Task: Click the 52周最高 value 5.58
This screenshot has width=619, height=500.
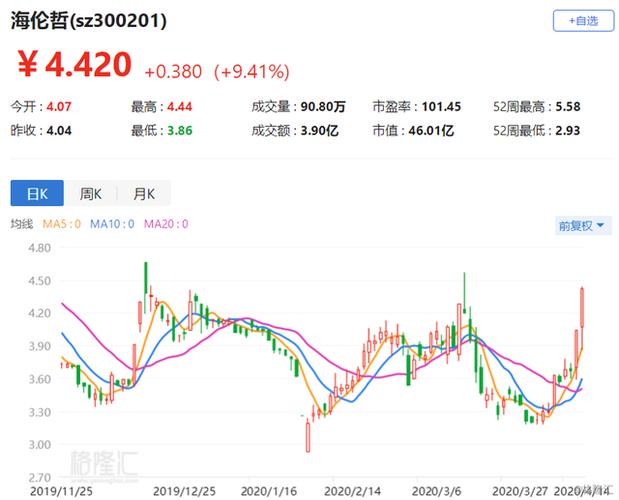Action: 568,107
